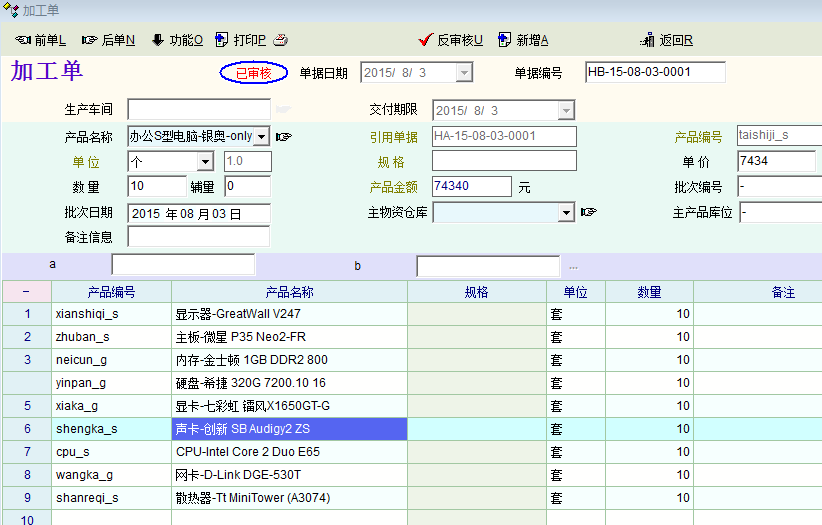This screenshot has height=525, width=822.
Task: Click the 备注信息 remarks input field
Action: 198,237
